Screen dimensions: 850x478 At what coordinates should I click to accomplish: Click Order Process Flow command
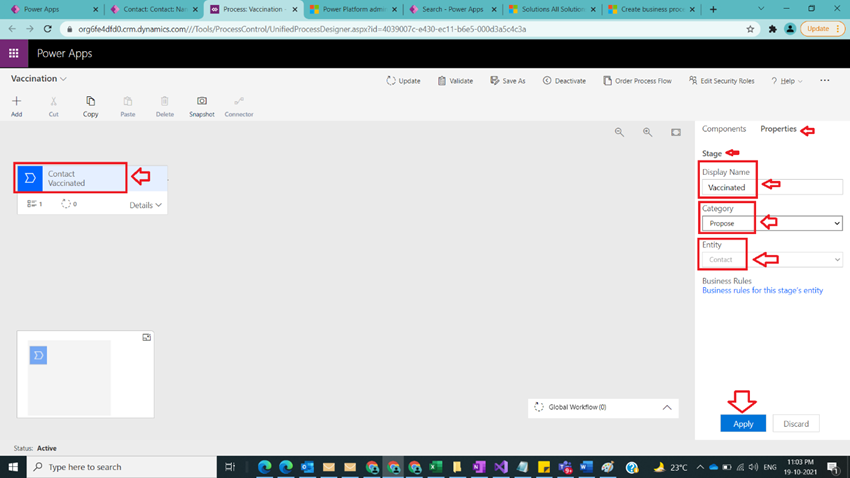click(638, 81)
